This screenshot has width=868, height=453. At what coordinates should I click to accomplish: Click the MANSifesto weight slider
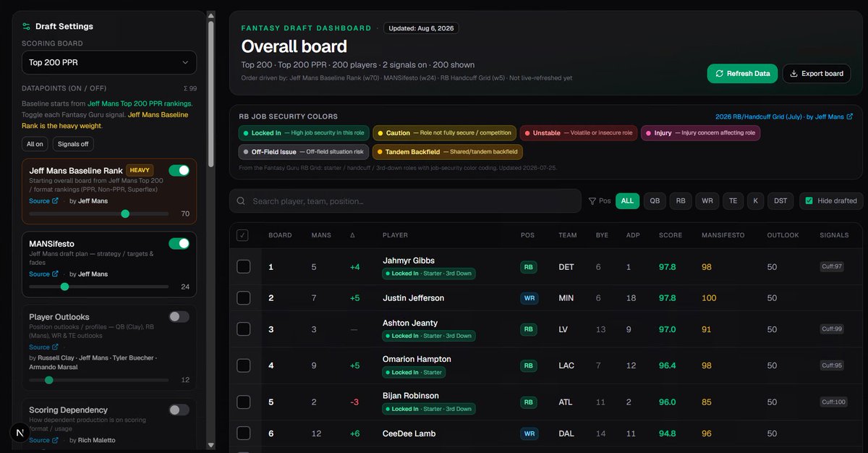coord(99,287)
